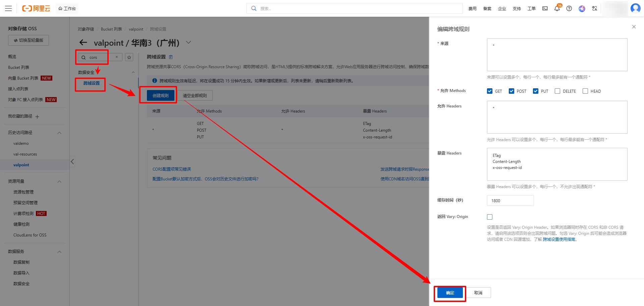Close the CORS rule edit panel
Viewport: 644px width, 306px height.
tap(634, 27)
